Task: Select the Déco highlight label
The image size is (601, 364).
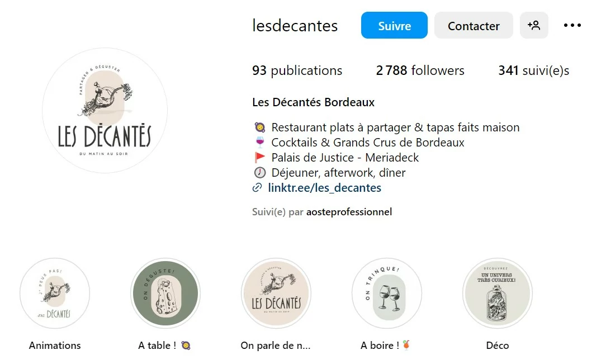Action: (498, 346)
